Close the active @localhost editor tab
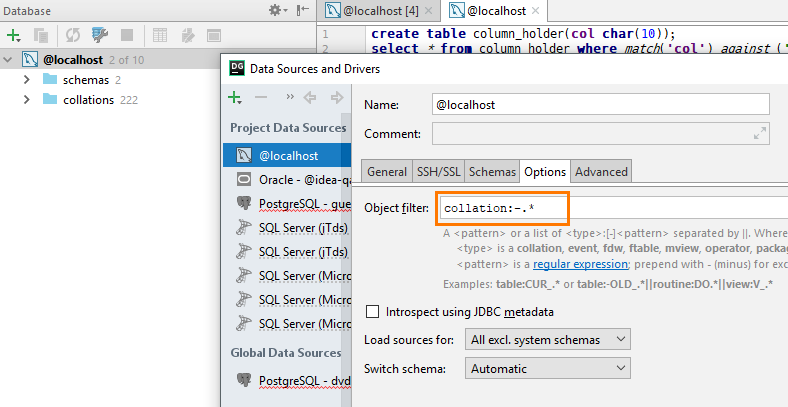788x407 pixels. click(x=535, y=11)
